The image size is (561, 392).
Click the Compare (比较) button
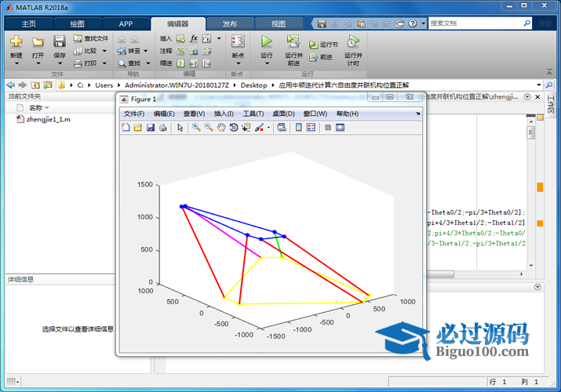coord(86,50)
